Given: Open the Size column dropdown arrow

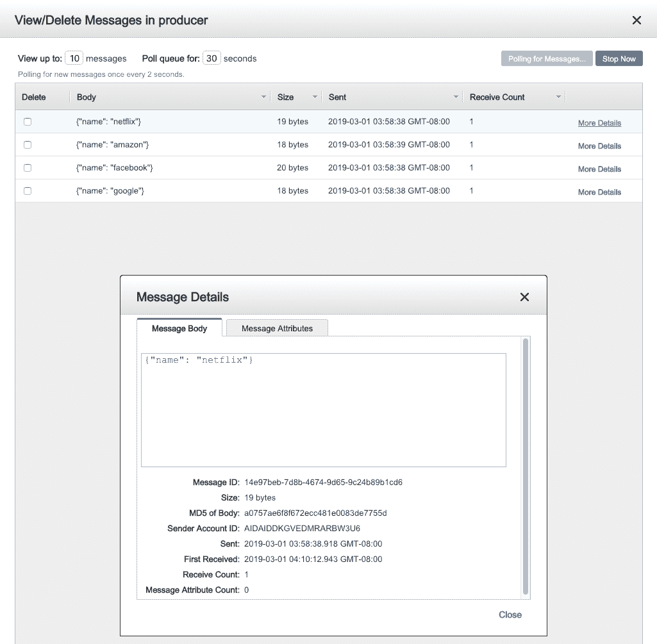Looking at the screenshot, I should tap(315, 97).
